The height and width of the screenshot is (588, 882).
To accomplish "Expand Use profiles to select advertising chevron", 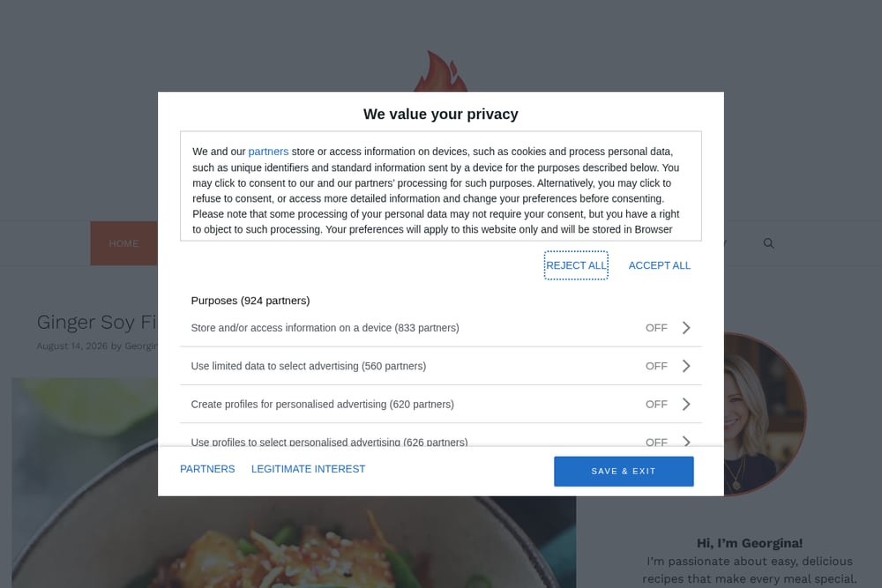I will [x=686, y=442].
